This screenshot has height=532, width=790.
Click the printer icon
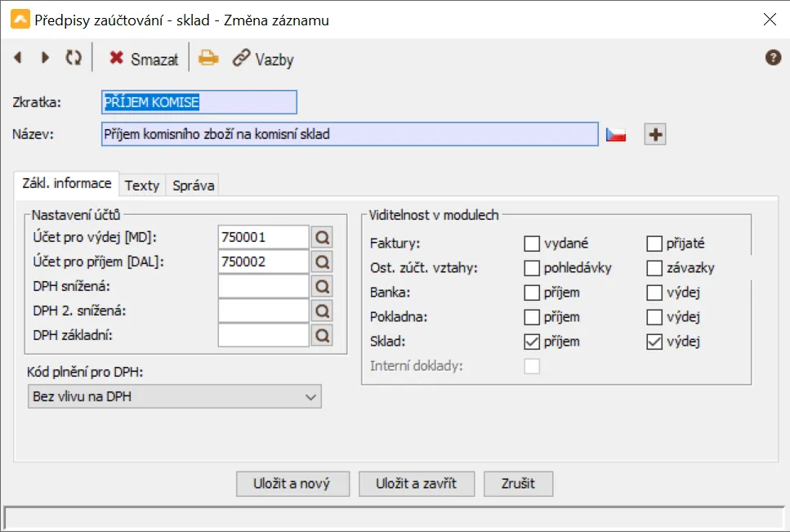click(x=208, y=58)
